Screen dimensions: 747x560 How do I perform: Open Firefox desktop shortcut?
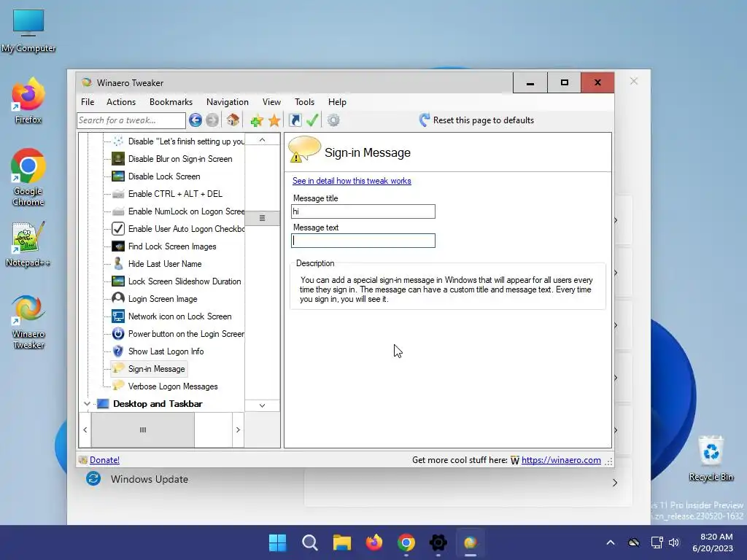point(28,101)
